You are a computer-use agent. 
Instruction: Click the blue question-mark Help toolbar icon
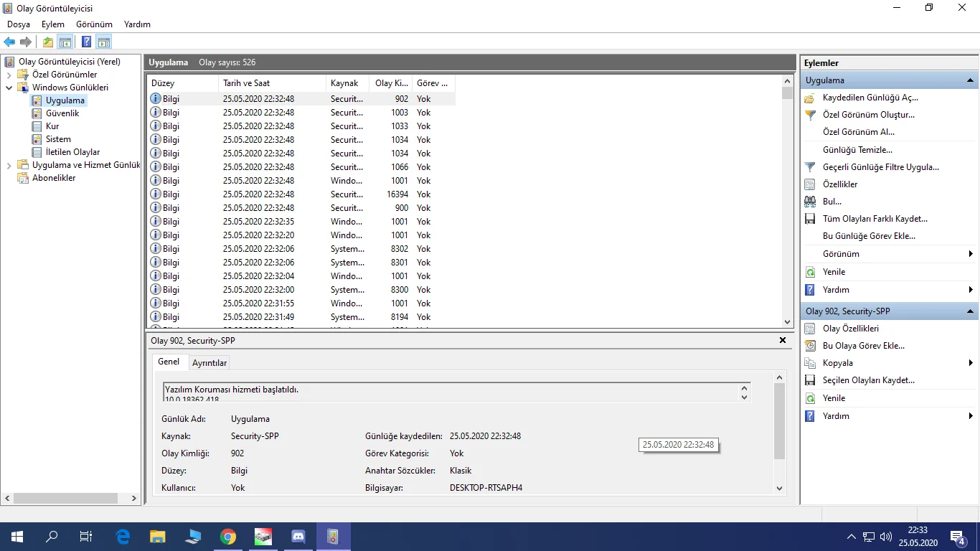tap(87, 42)
